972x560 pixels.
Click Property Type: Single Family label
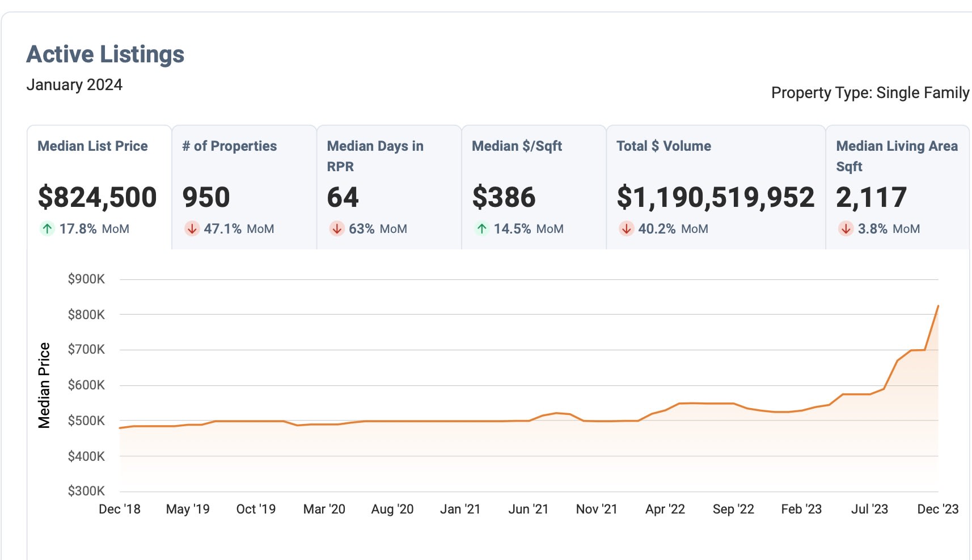point(870,92)
